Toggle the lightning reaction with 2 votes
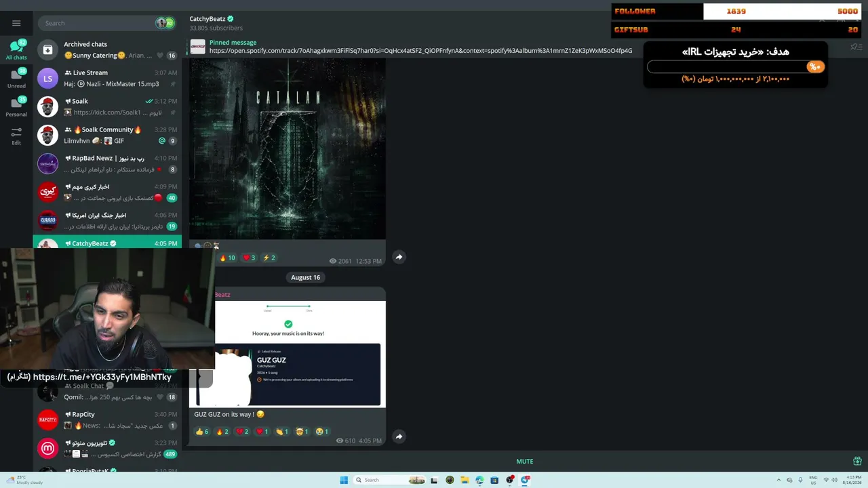Viewport: 868px width, 488px height. [x=269, y=258]
